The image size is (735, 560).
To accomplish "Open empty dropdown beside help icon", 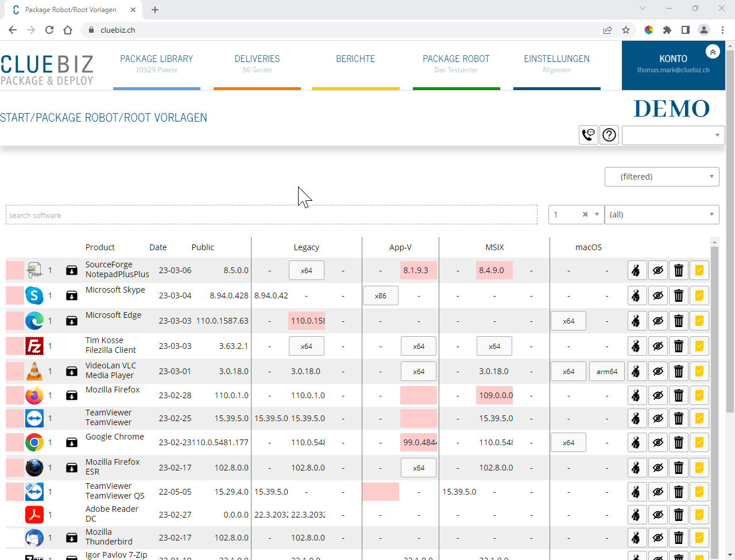I will (x=673, y=135).
